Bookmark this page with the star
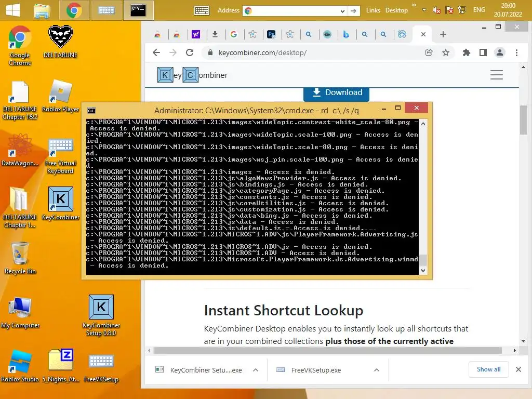Image resolution: width=532 pixels, height=399 pixels. (x=445, y=52)
